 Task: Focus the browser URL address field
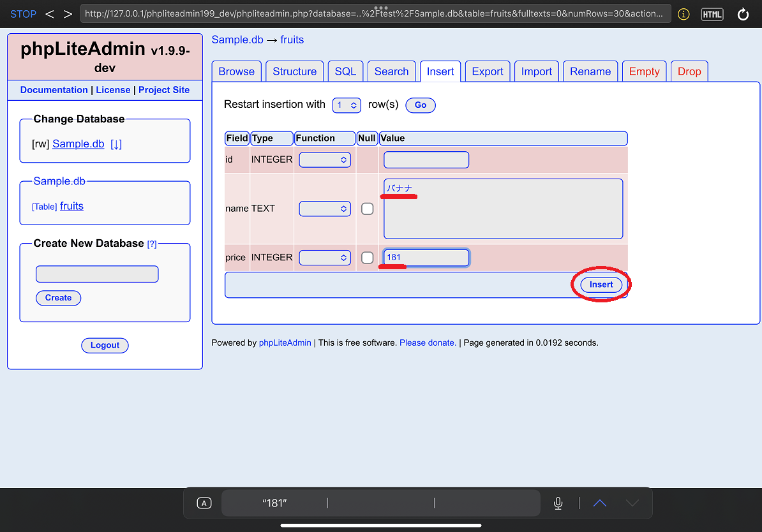375,13
